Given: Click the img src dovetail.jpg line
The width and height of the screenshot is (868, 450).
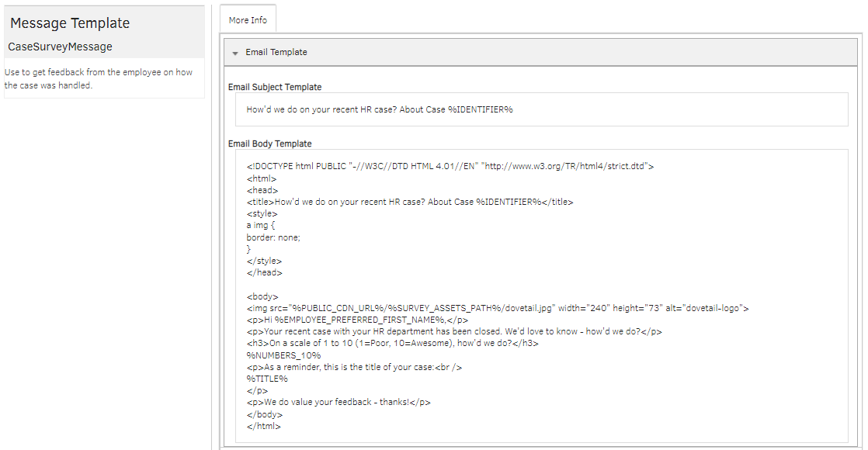Looking at the screenshot, I should pyautogui.click(x=497, y=308).
